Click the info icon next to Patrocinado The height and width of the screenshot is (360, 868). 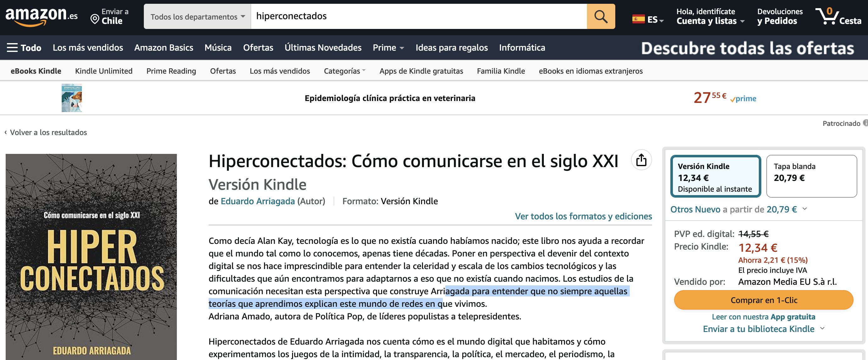click(x=865, y=123)
